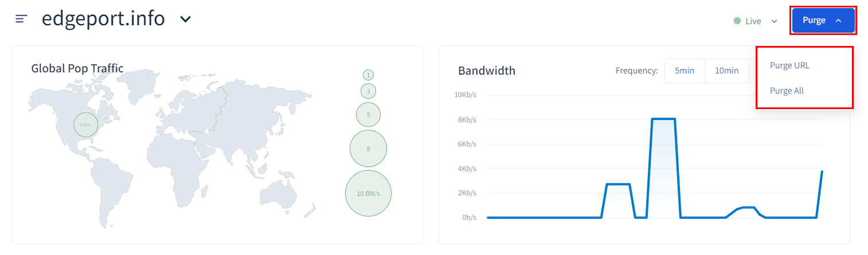Click the Live status text
Viewport: 868px width, 255px height.
click(753, 21)
